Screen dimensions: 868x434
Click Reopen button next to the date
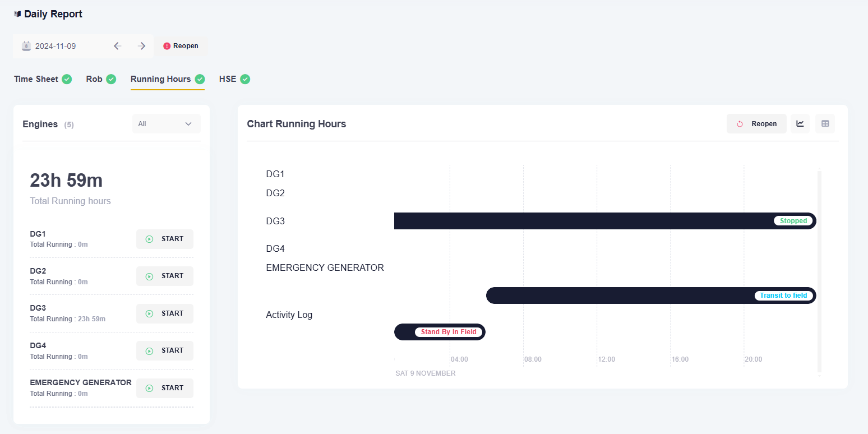[x=181, y=46]
